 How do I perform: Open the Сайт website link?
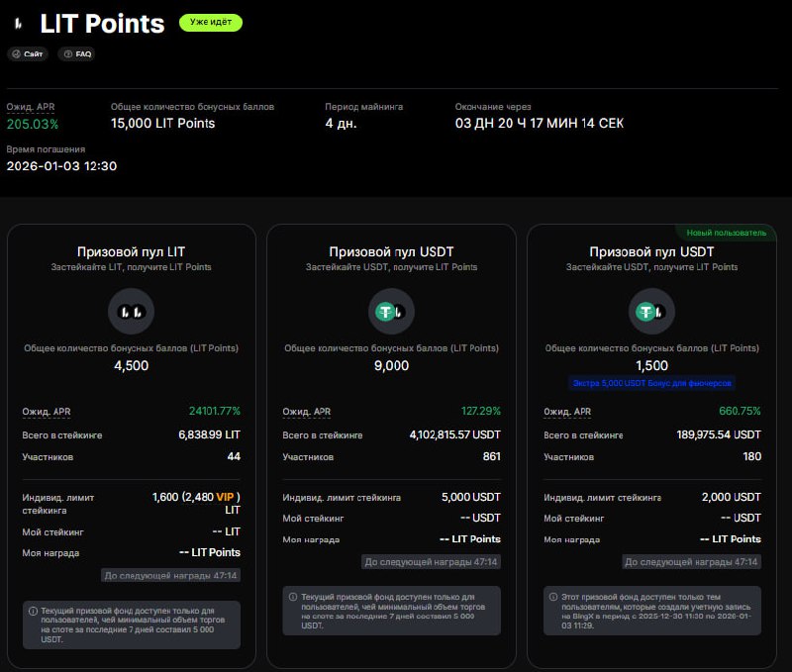pyautogui.click(x=28, y=54)
